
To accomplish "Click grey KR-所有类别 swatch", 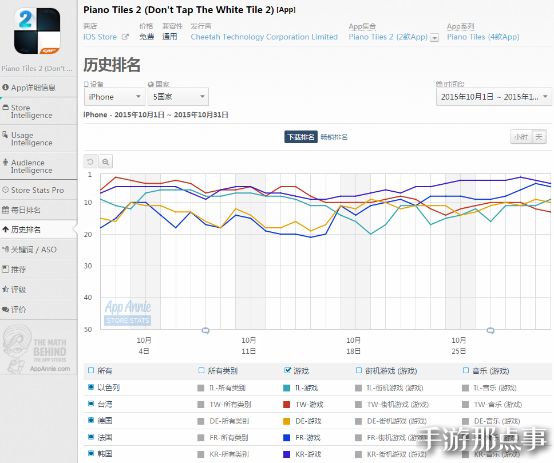I will [201, 454].
